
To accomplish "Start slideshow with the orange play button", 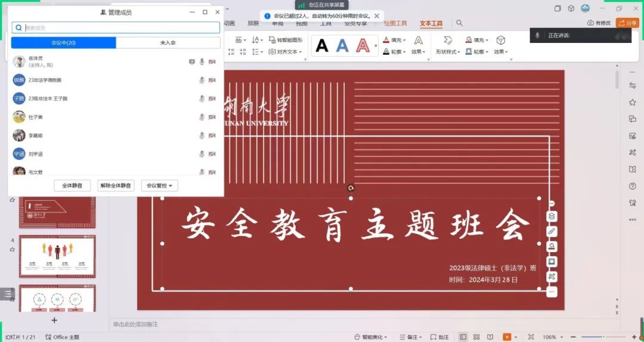I will tap(506, 337).
